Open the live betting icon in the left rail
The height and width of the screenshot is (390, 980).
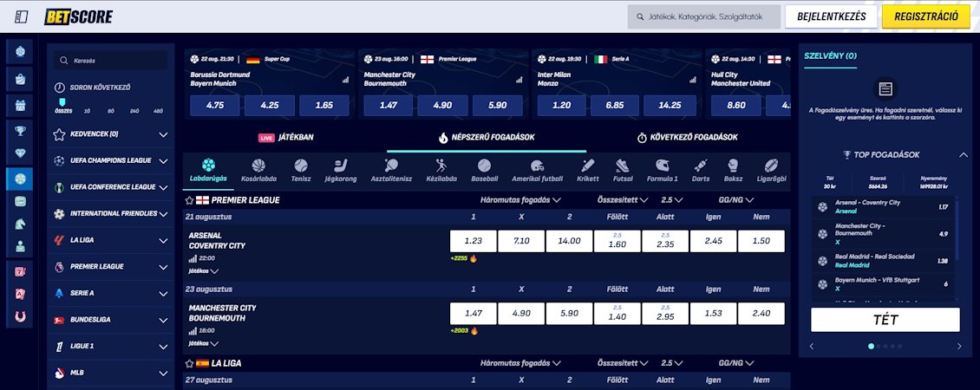pos(19,201)
